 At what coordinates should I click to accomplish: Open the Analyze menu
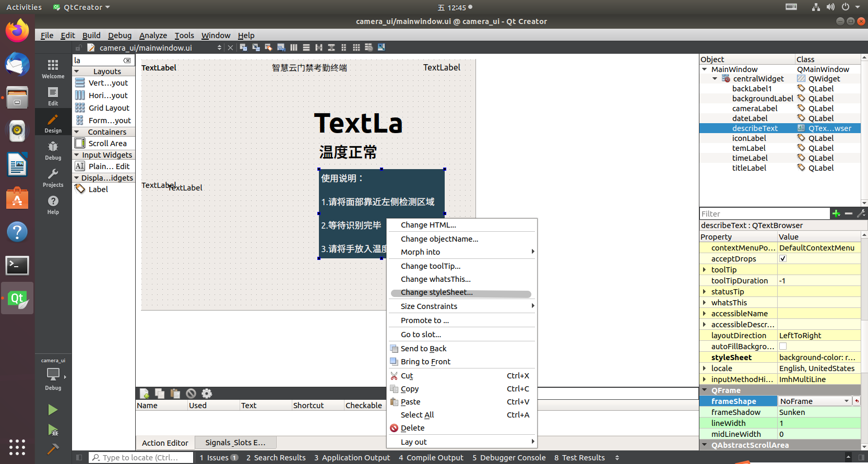(153, 35)
